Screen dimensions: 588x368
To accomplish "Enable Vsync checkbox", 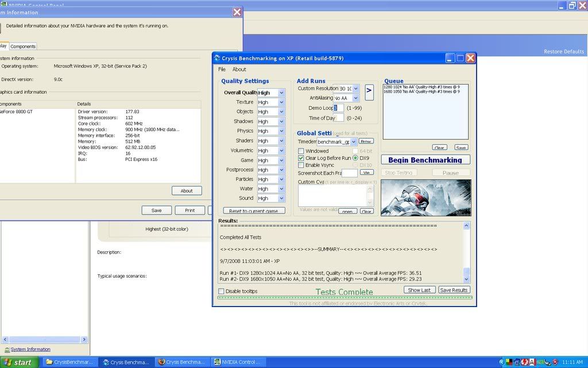I will tap(301, 165).
